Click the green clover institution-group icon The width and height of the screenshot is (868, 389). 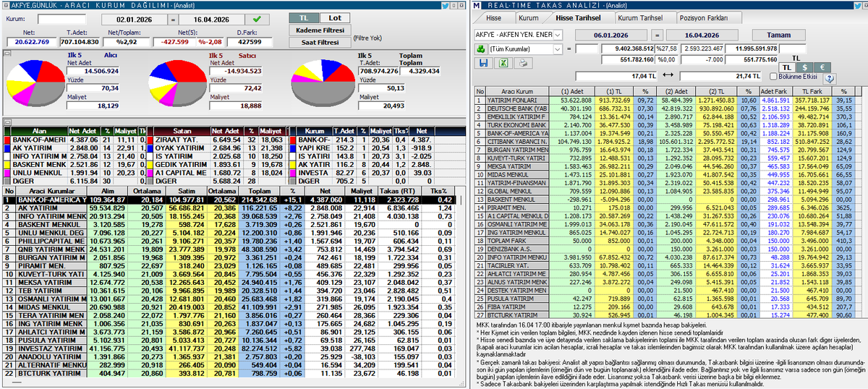[480, 49]
